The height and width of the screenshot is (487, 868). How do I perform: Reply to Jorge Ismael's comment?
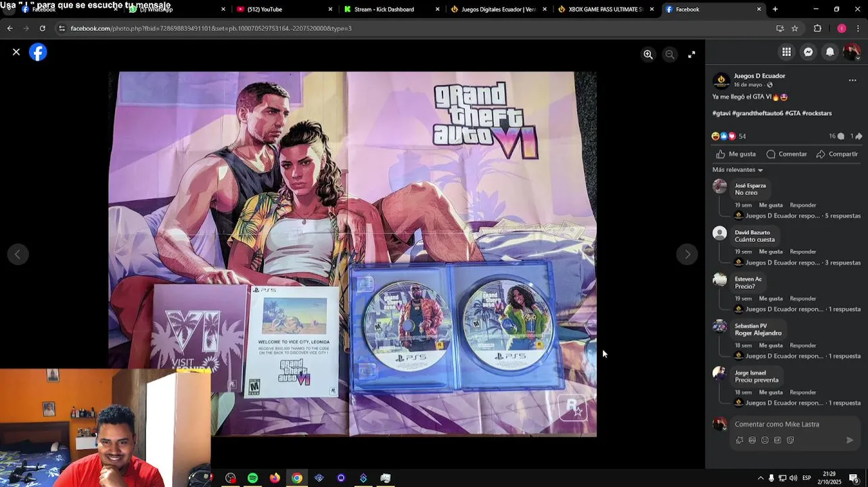[803, 392]
